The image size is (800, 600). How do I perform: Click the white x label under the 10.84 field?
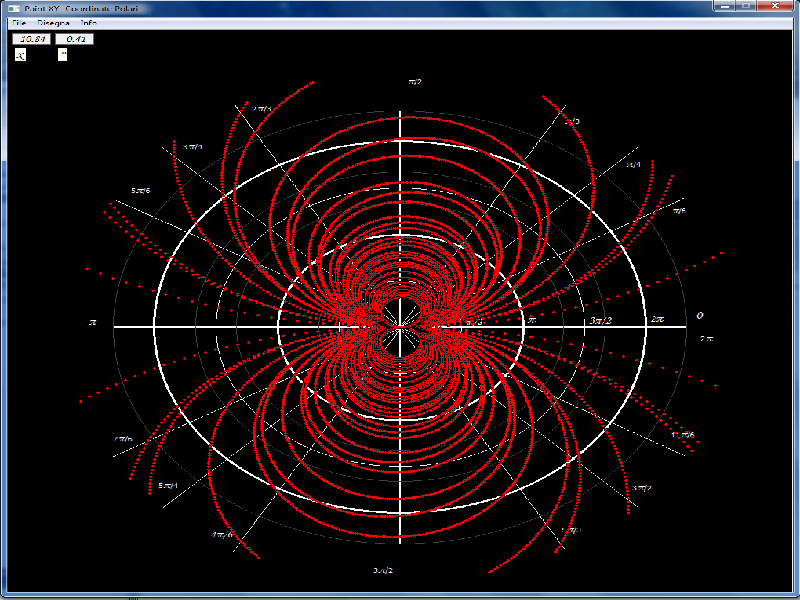click(20, 55)
